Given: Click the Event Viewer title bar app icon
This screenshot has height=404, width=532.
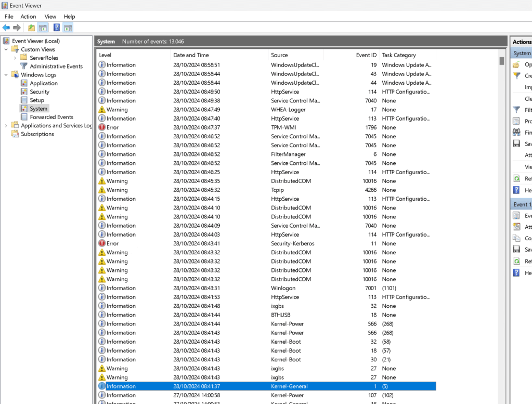Looking at the screenshot, I should [4, 5].
